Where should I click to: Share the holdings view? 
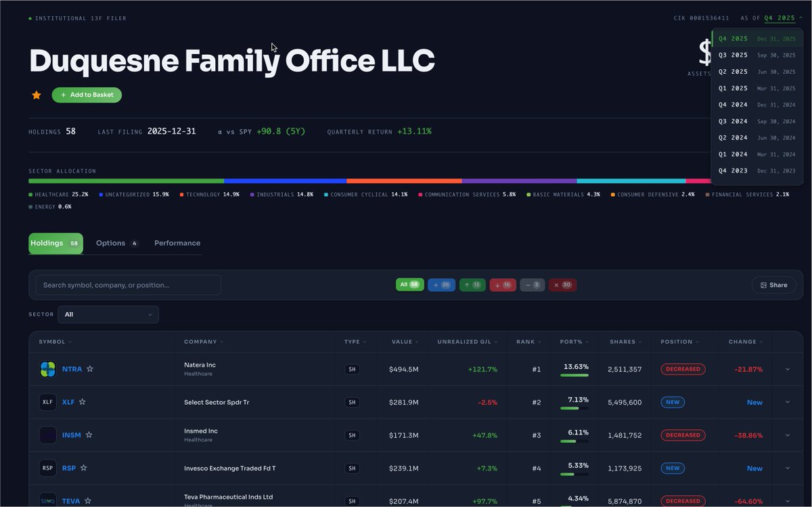click(773, 285)
